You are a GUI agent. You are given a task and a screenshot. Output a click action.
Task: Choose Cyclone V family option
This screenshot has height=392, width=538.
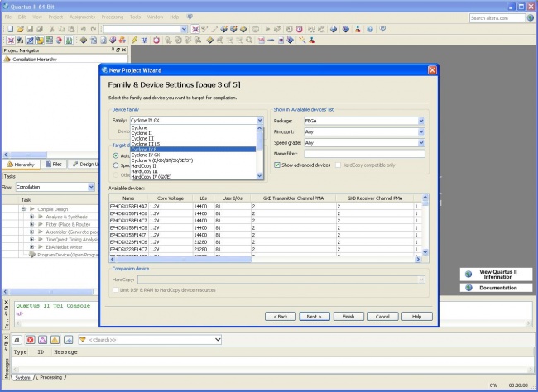click(x=193, y=160)
